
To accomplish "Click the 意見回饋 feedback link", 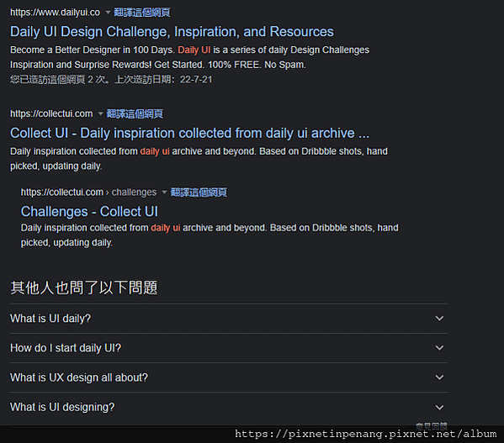I will 432,426.
